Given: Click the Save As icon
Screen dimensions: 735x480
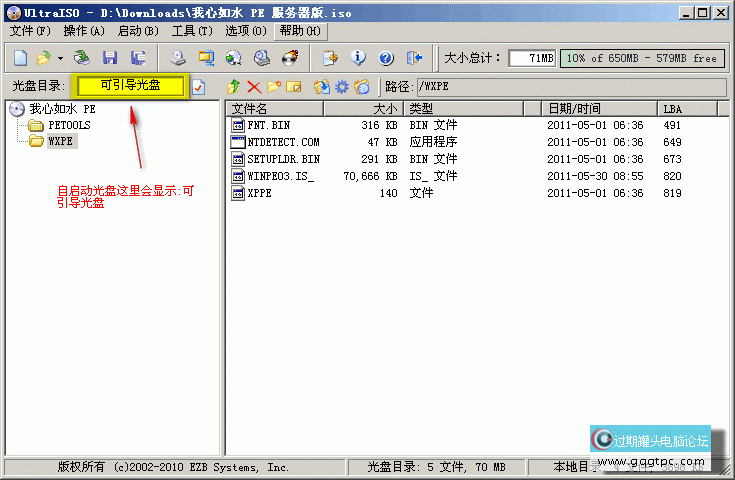Looking at the screenshot, I should pyautogui.click(x=137, y=58).
